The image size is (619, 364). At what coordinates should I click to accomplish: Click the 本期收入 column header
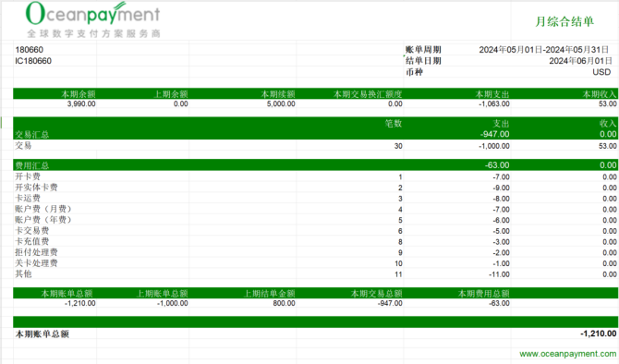click(600, 94)
